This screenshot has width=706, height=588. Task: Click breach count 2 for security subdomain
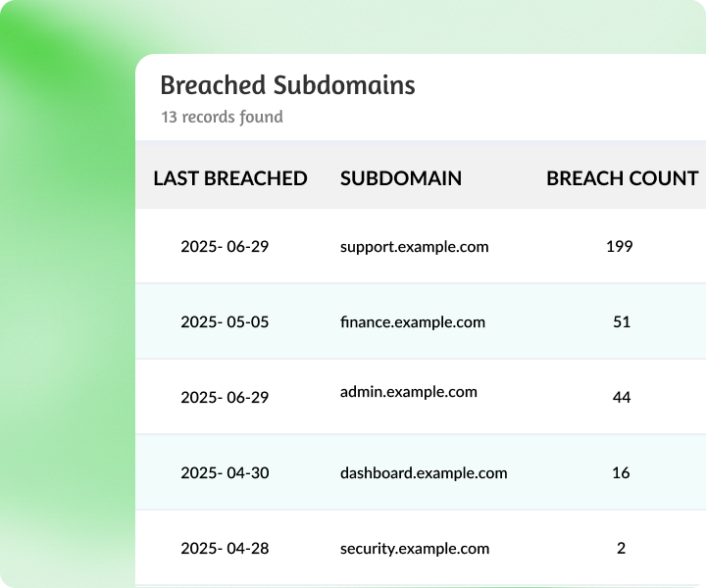coord(621,548)
